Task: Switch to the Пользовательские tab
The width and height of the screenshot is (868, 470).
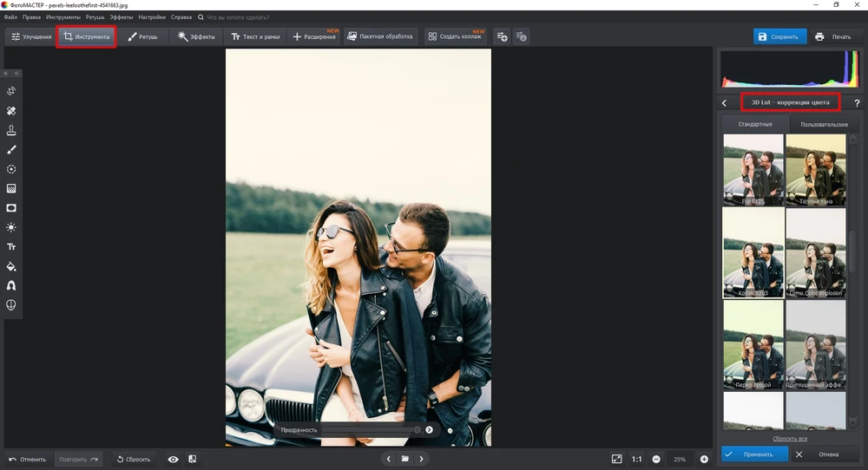Action: point(825,125)
